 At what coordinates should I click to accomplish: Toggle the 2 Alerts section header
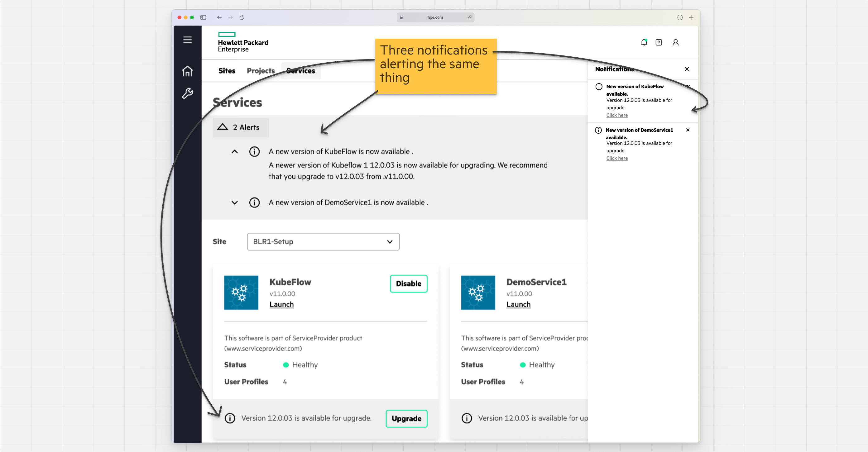coord(241,127)
